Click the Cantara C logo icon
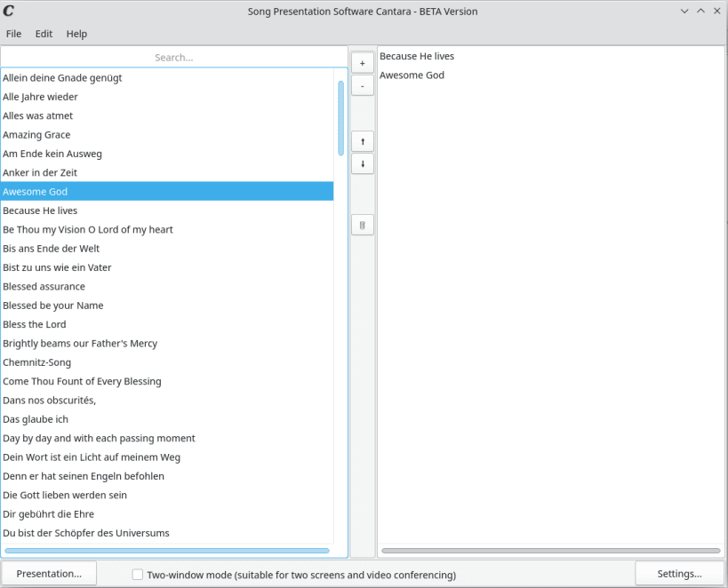728x588 pixels. (8, 11)
